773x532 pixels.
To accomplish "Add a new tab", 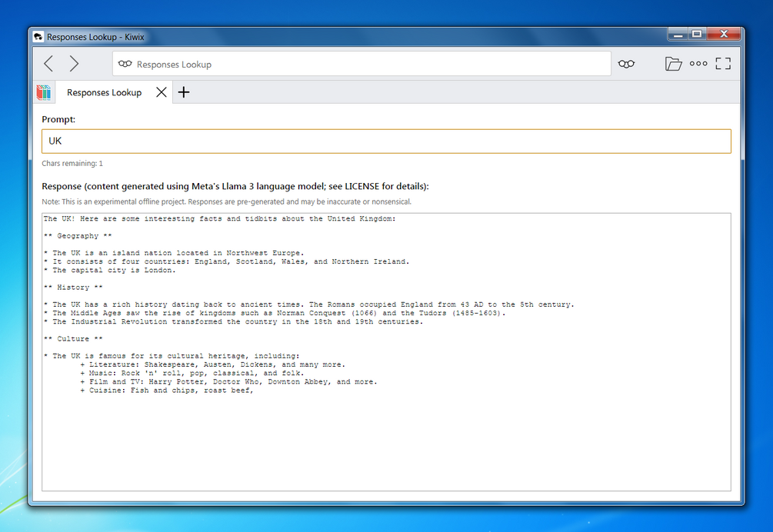I will (184, 92).
